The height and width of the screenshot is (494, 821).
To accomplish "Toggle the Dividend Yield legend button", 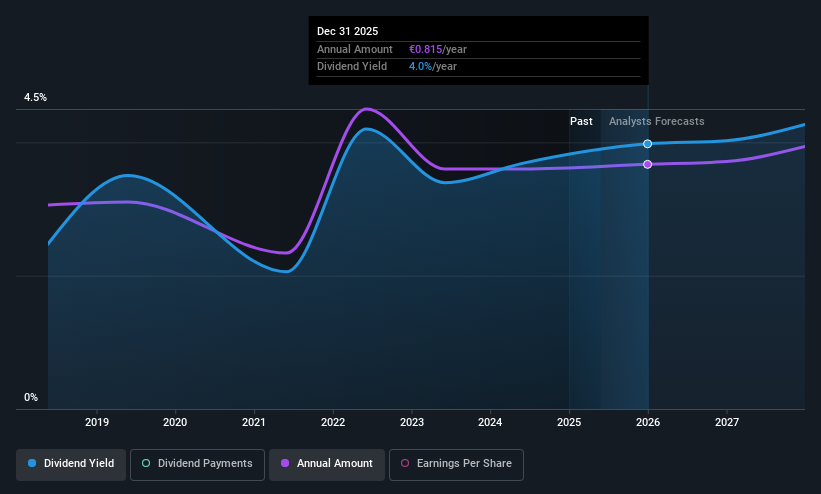I will point(71,464).
